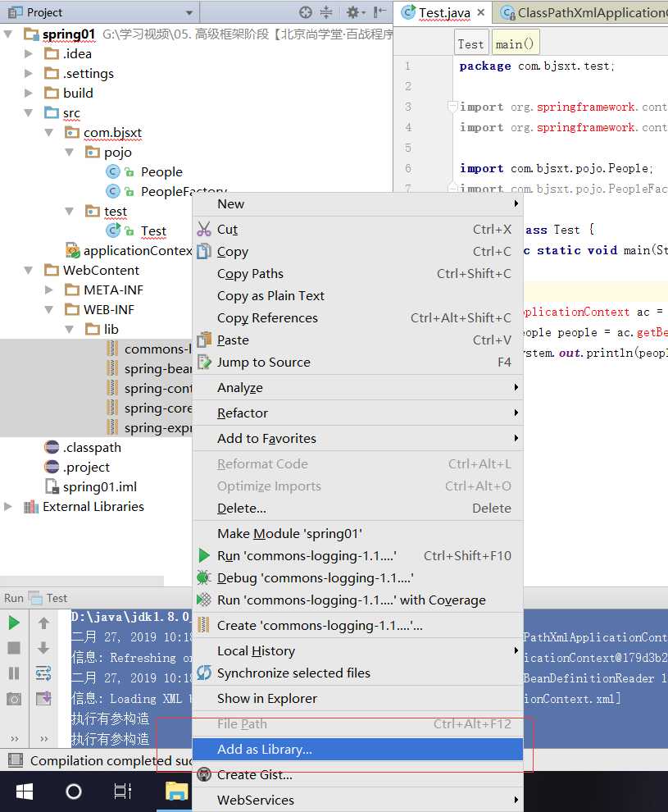Click the applicationContext xml file icon
668x812 pixels.
coord(72,250)
